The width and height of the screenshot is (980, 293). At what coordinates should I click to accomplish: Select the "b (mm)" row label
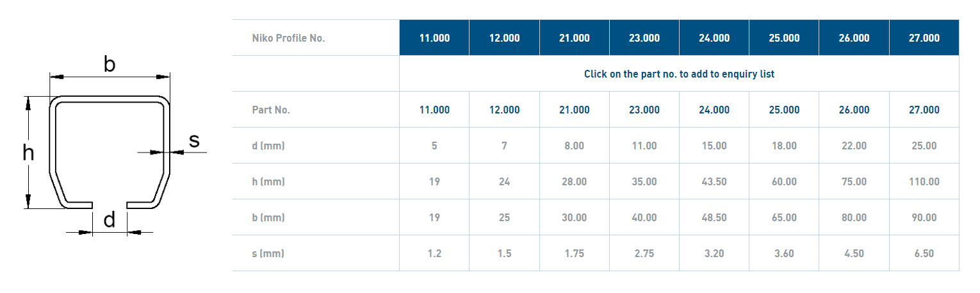[268, 217]
